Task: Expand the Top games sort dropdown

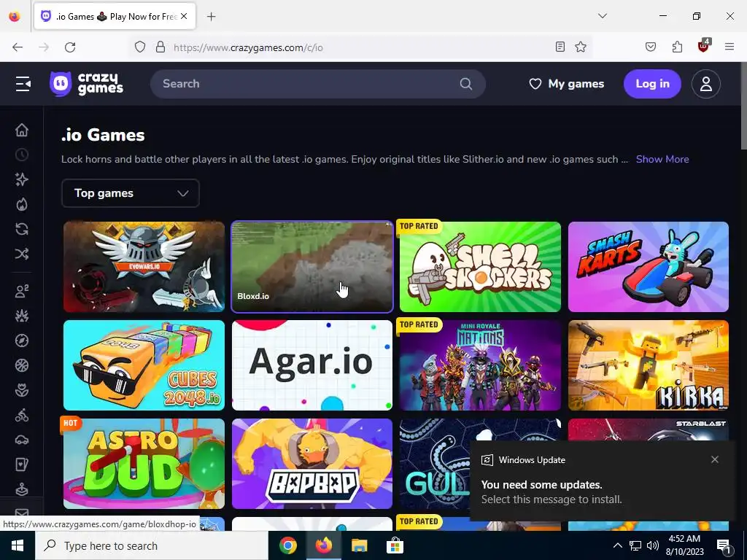Action: tap(131, 192)
